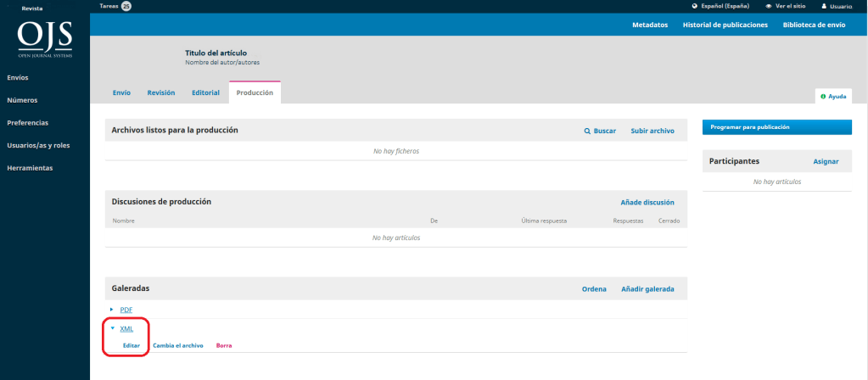
Task: Click Añade discusión link
Action: pos(647,202)
